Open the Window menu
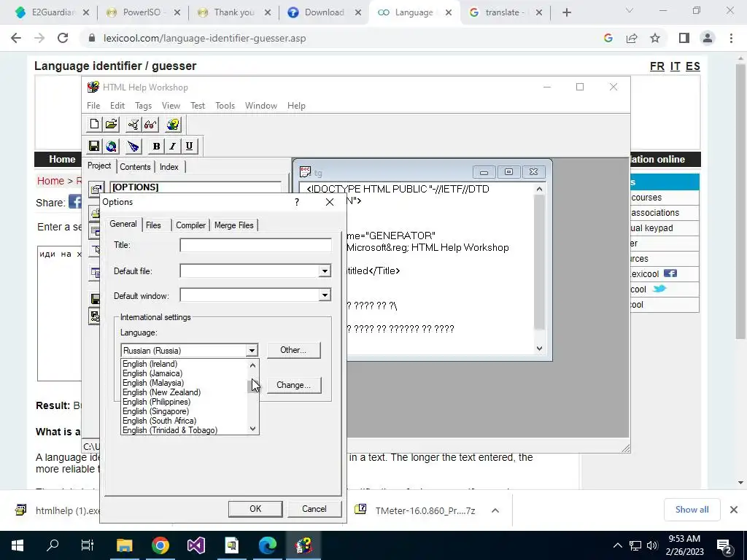 tap(261, 106)
